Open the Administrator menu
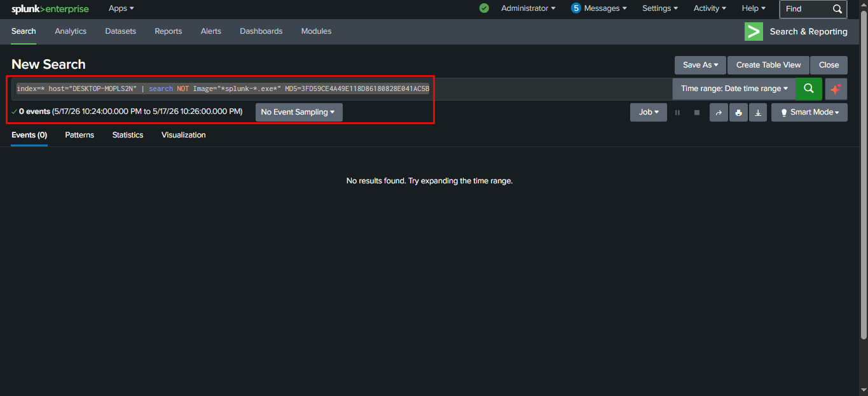 (528, 8)
